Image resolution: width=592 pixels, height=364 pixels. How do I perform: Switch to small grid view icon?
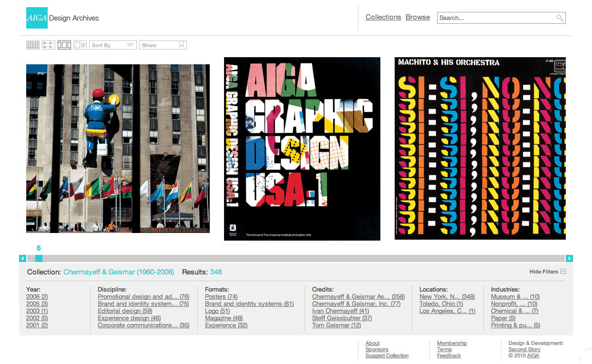(x=33, y=45)
